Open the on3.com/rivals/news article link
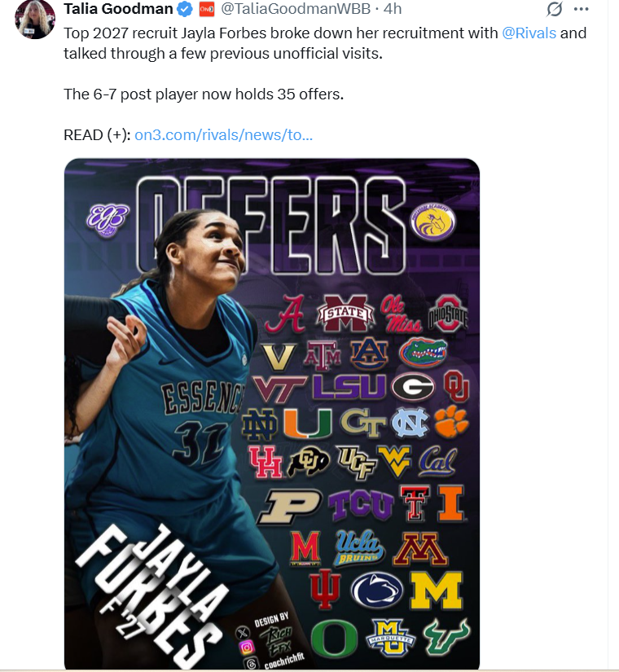Screen dimensions: 619x672 (223, 134)
